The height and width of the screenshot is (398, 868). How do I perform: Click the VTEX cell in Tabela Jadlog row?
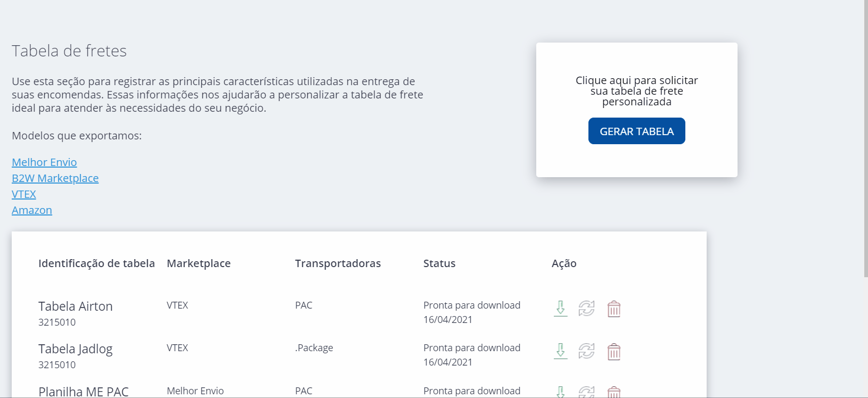(177, 348)
